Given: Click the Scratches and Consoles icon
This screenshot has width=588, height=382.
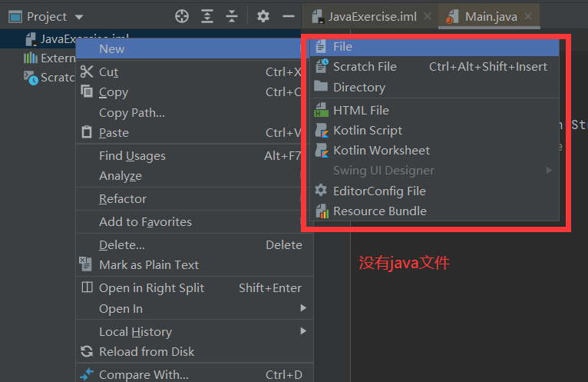Looking at the screenshot, I should click(31, 78).
